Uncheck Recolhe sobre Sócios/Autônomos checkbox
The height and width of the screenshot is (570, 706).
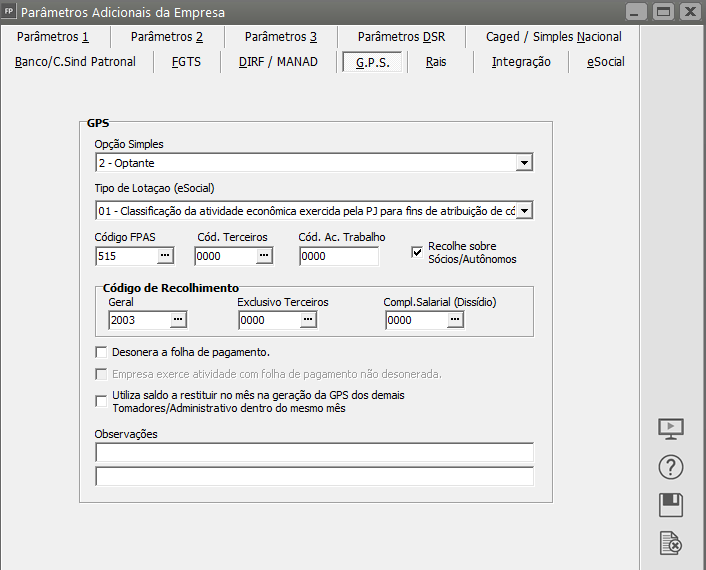click(418, 253)
